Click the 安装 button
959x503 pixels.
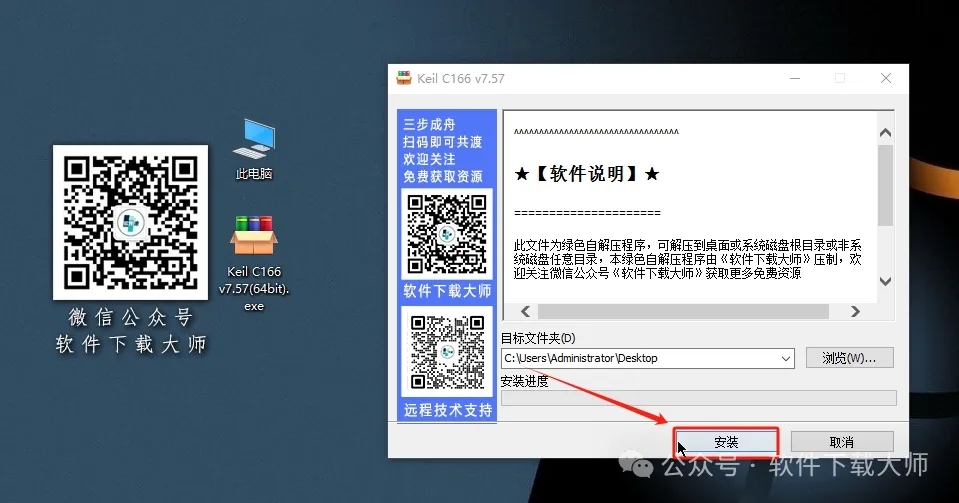726,442
